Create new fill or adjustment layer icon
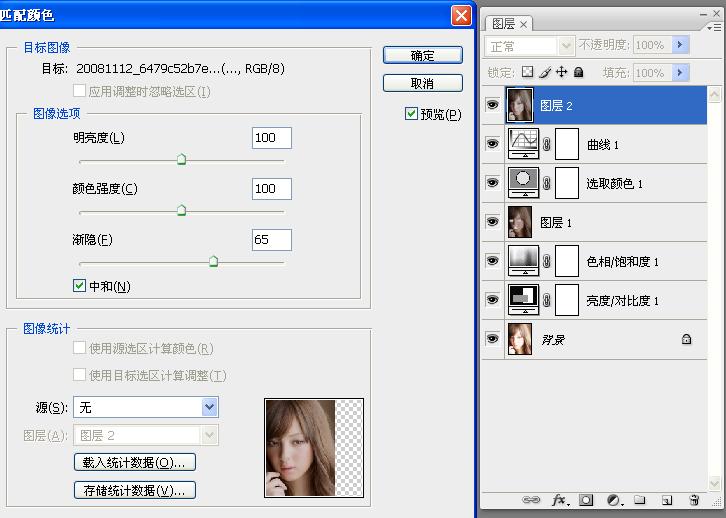Image resolution: width=726 pixels, height=518 pixels. tap(614, 500)
